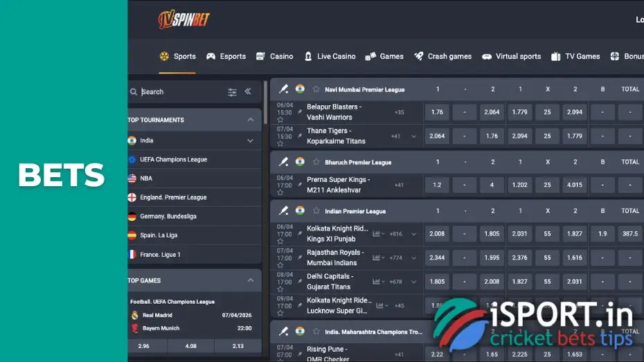Favorite Delhi Capitals match star
Viewport: 644px width, 362px height.
(x=280, y=289)
